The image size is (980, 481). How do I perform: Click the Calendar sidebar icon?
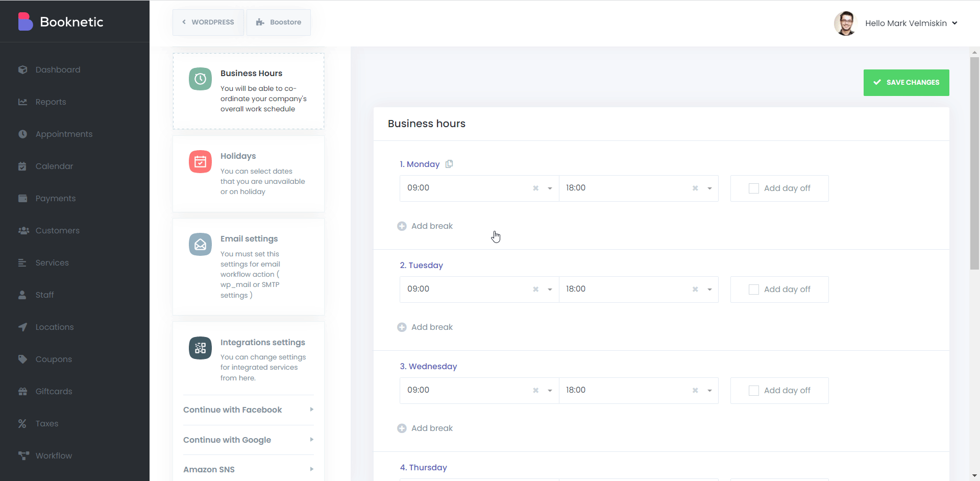coord(22,166)
